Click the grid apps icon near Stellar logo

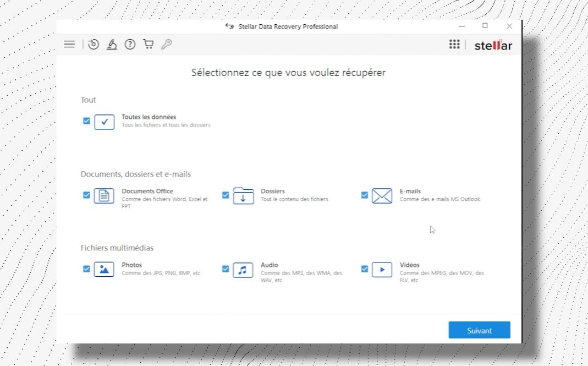coord(454,44)
